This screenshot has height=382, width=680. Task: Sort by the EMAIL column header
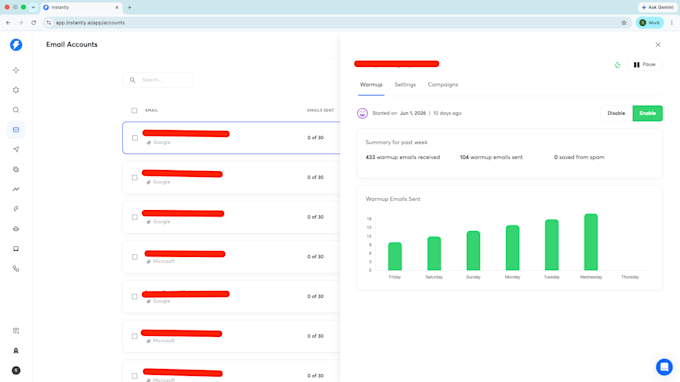[x=151, y=111]
